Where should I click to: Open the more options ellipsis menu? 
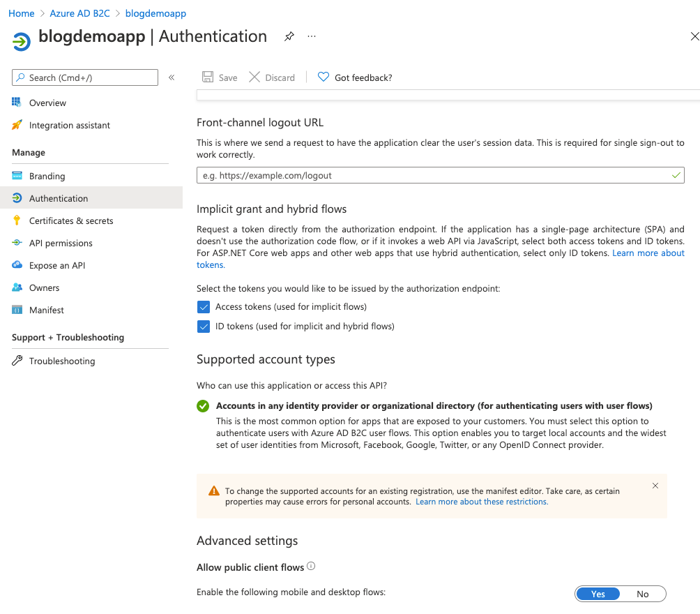point(312,36)
